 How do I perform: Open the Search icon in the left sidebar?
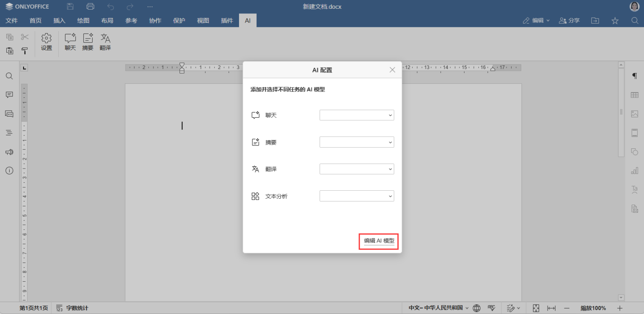point(9,76)
